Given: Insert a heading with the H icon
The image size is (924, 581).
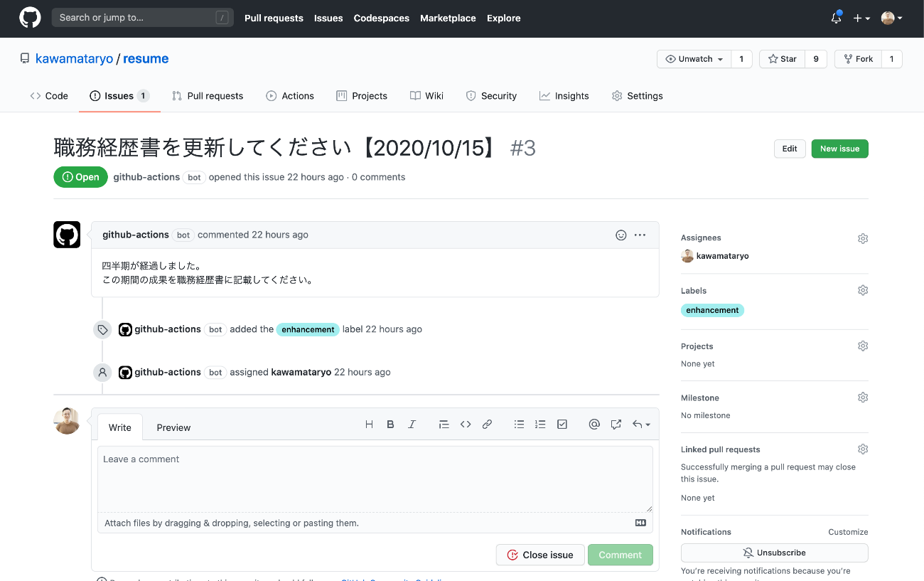Looking at the screenshot, I should (x=369, y=425).
